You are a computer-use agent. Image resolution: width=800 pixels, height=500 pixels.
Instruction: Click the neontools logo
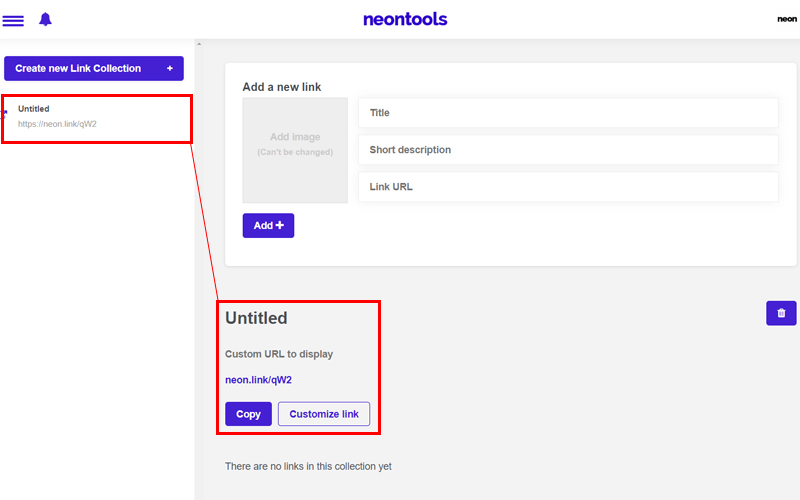click(x=405, y=19)
